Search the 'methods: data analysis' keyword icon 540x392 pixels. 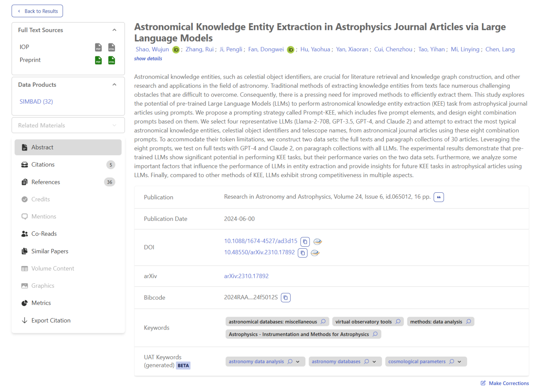click(x=469, y=321)
